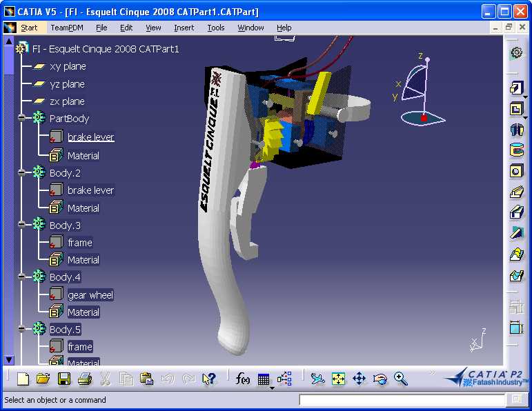Select the yz plane in tree
Image resolution: width=532 pixels, height=411 pixels.
point(67,83)
